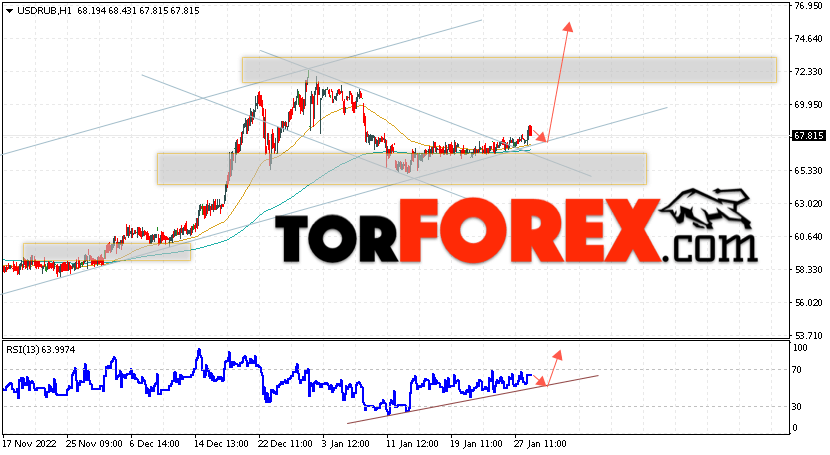This screenshot has width=830, height=455.
Task: Click the RSI scale value 30
Action: [x=798, y=407]
